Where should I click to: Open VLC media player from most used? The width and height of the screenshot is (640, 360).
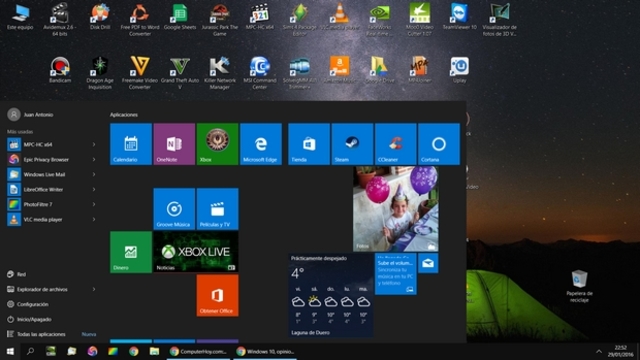[51, 220]
